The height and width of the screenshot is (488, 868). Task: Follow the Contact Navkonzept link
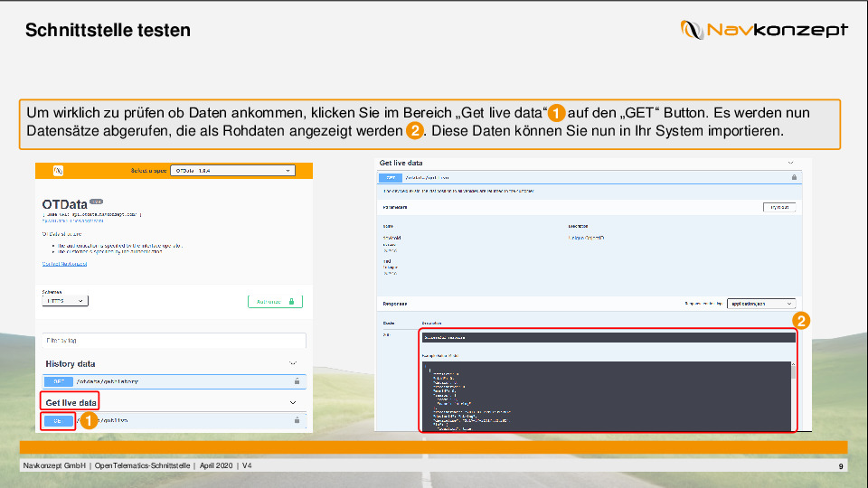(65, 264)
